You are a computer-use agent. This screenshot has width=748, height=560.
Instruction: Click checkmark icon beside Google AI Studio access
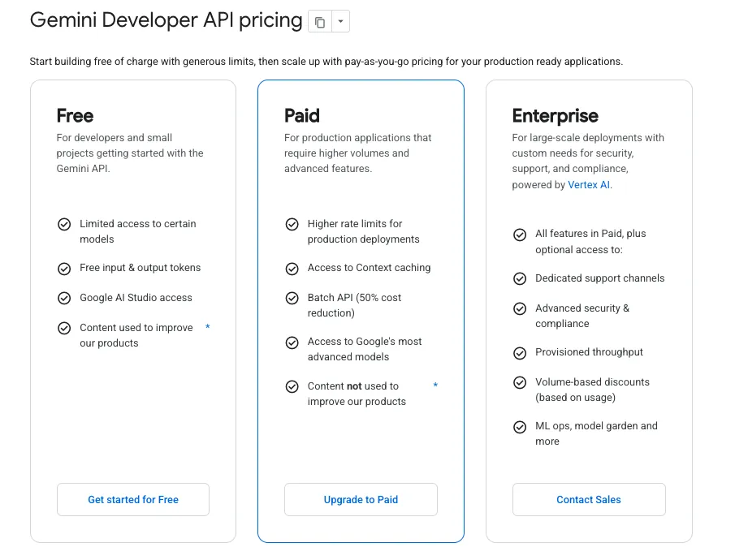(64, 298)
